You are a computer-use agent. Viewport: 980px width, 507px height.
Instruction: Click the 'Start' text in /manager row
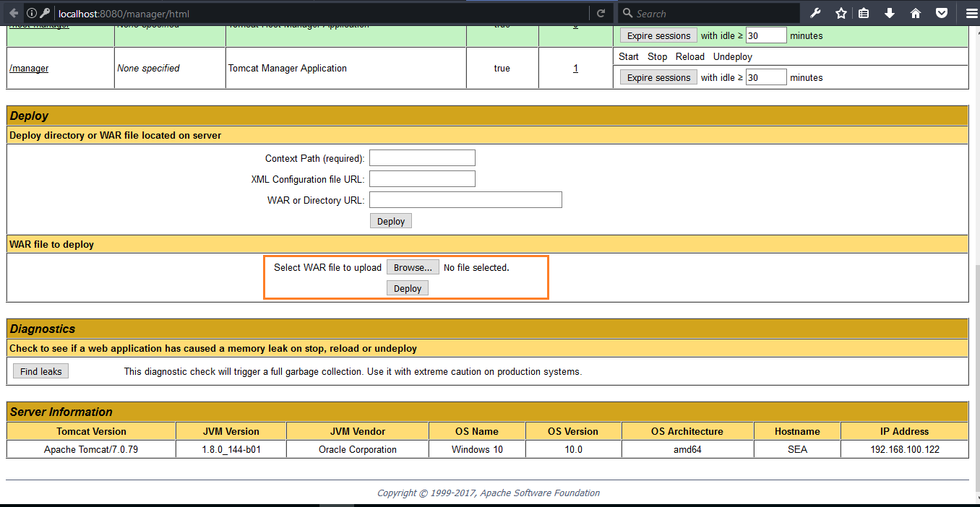pos(629,56)
